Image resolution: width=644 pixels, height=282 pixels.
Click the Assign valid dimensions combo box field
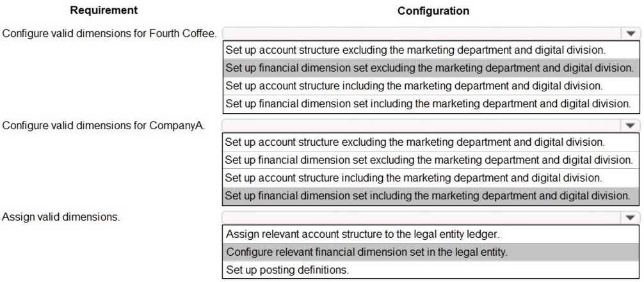pos(431,217)
